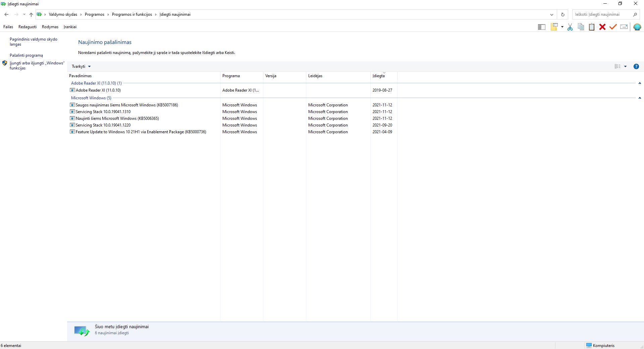Viewport: 644px width, 349px height.
Task: Open the view options dropdown arrow
Action: click(625, 66)
